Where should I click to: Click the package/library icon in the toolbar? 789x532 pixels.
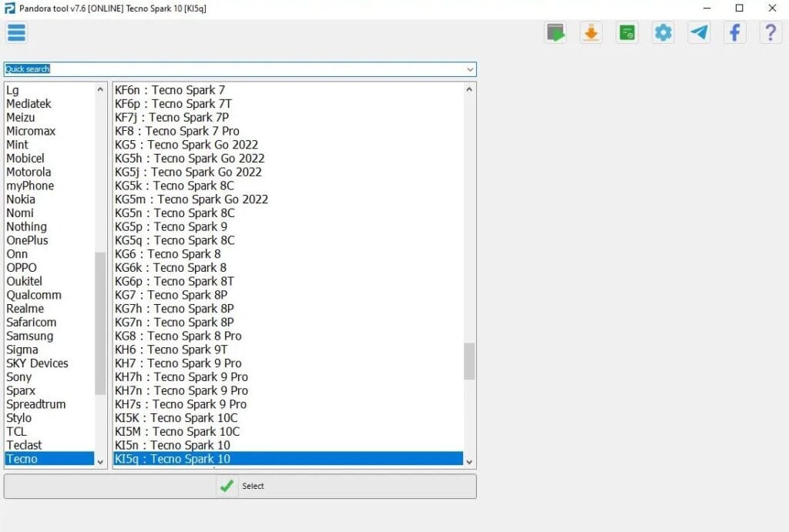[555, 32]
